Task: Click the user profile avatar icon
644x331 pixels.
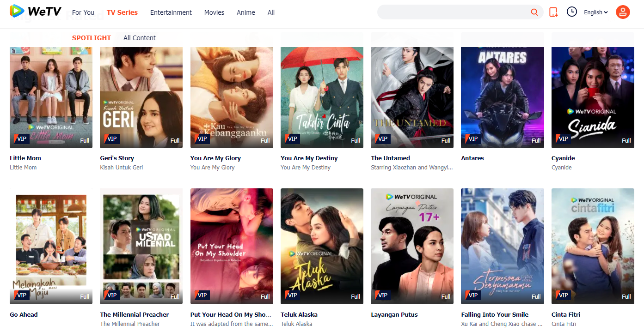Action: 623,12
